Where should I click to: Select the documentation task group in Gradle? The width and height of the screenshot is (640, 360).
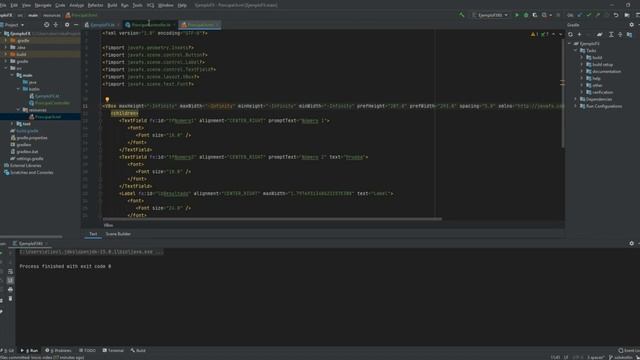click(603, 71)
